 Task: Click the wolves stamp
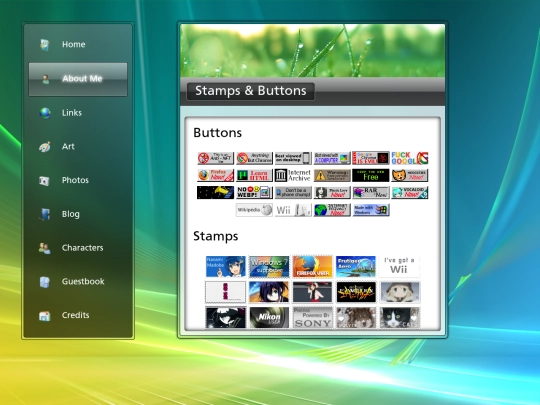tap(356, 318)
